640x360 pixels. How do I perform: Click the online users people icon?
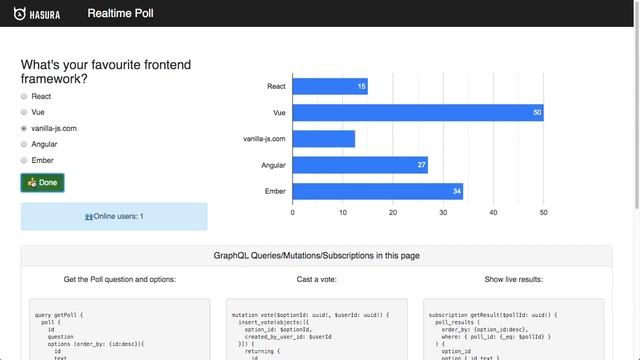[89, 217]
